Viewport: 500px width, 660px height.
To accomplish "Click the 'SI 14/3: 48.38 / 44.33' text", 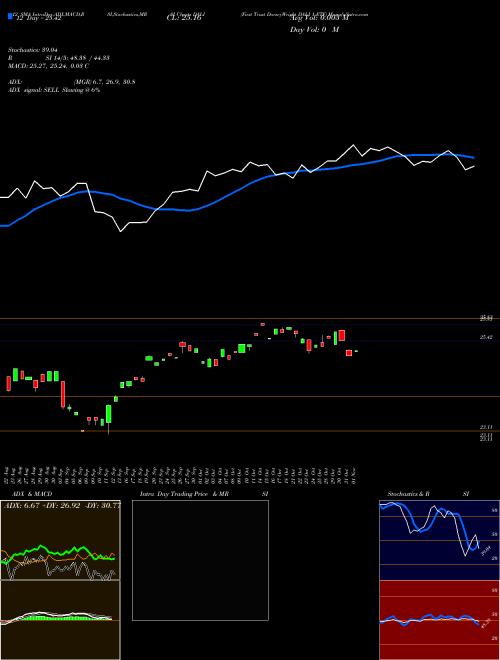I will [x=78, y=58].
